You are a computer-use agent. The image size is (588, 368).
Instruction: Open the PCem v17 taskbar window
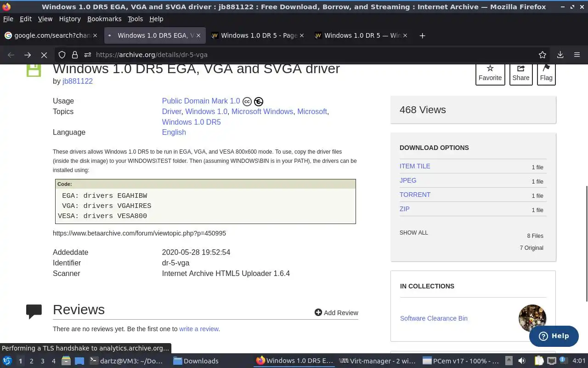click(461, 361)
